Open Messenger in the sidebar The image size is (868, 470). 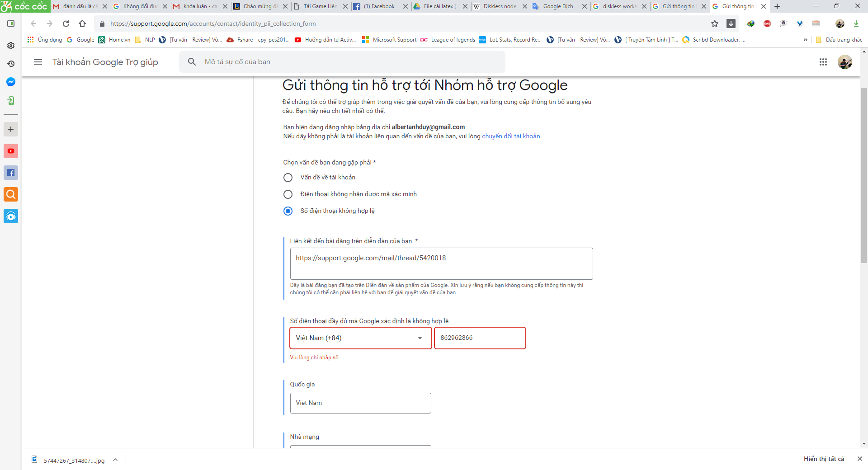11,82
